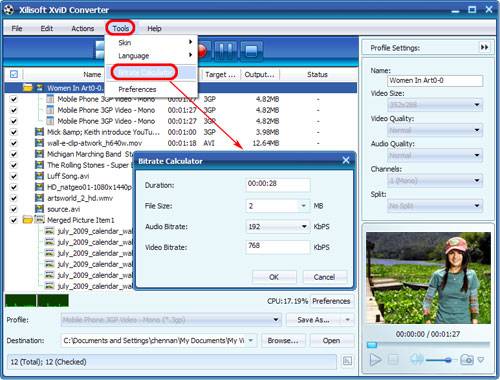The width and height of the screenshot is (500, 380).
Task: Click the Save As... button
Action: [x=313, y=320]
